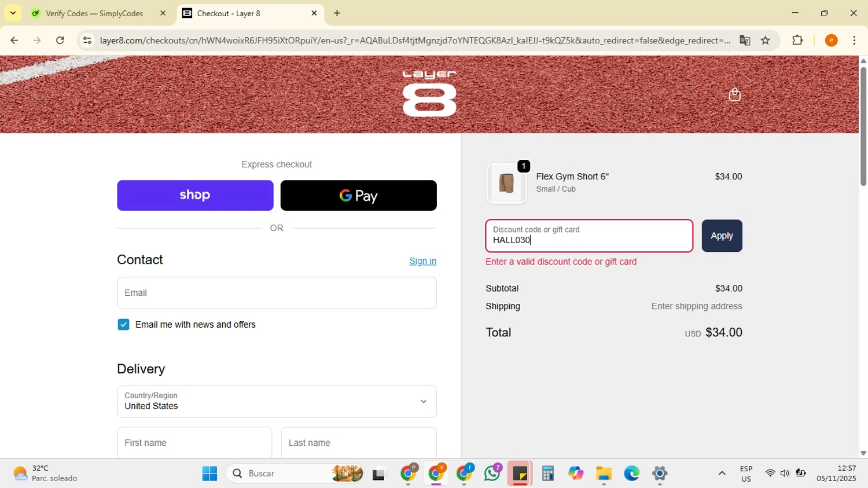The width and height of the screenshot is (868, 488).
Task: Open the Chrome three-dot menu
Action: click(x=854, y=41)
